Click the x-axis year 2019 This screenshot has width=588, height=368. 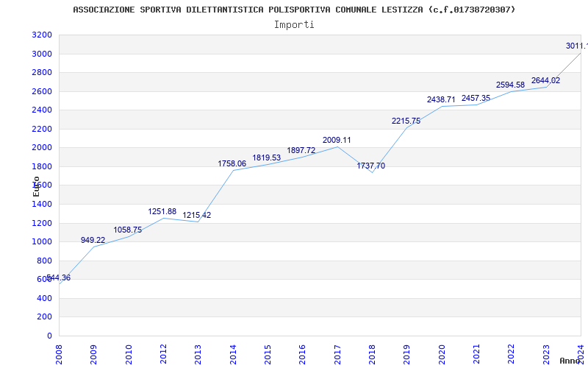coord(407,355)
